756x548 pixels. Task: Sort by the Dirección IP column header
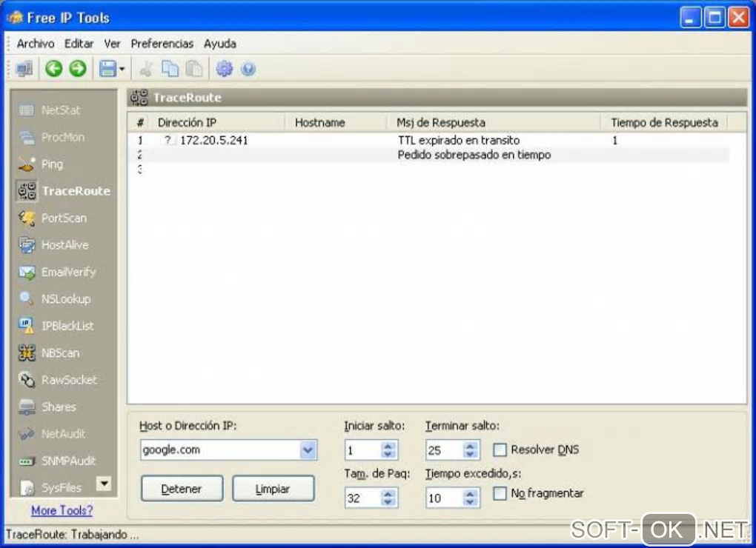click(218, 123)
